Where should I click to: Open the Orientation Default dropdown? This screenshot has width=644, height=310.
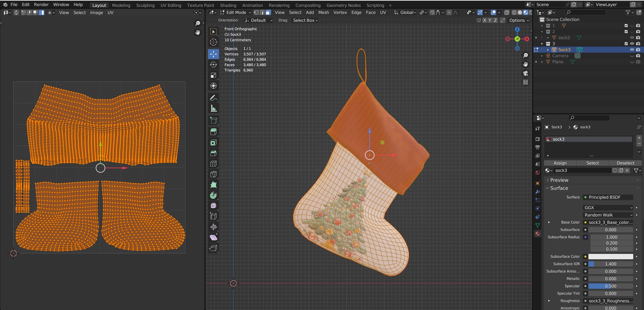tap(259, 20)
